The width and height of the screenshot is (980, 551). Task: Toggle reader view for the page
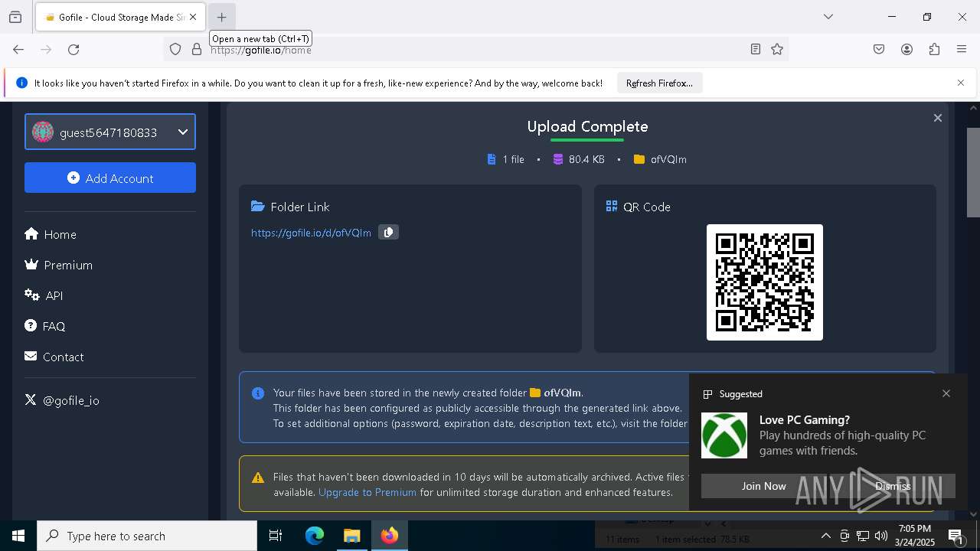click(x=756, y=50)
